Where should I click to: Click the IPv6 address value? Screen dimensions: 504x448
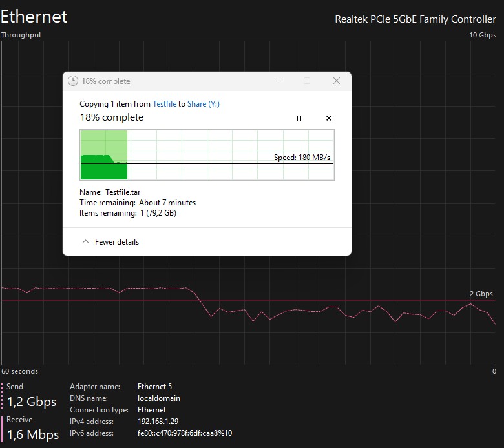click(185, 433)
